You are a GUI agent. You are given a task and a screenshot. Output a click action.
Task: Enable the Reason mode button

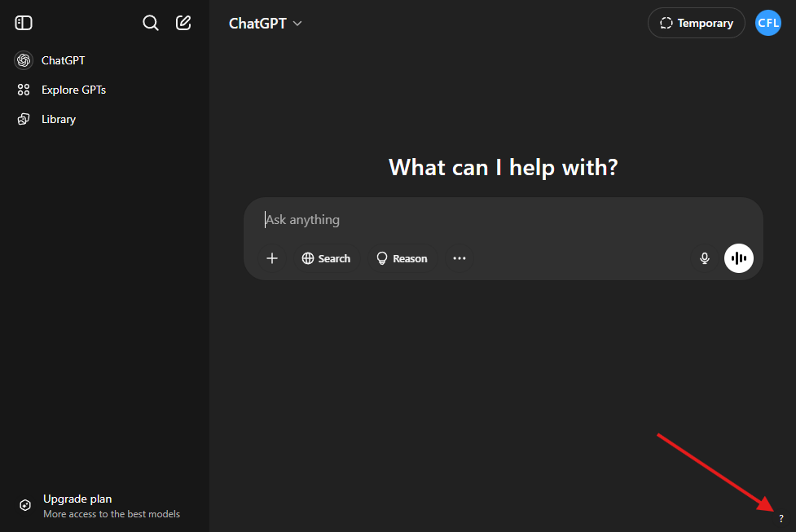tap(402, 258)
